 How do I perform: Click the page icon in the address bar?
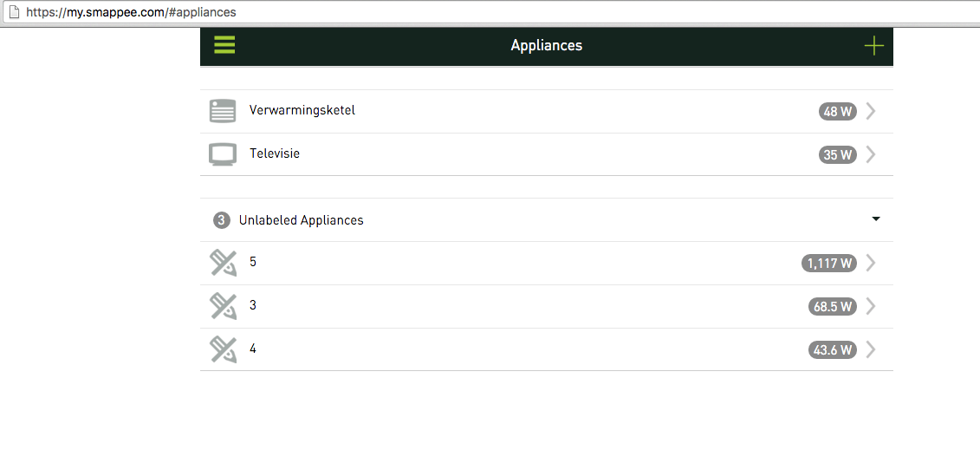pyautogui.click(x=13, y=12)
